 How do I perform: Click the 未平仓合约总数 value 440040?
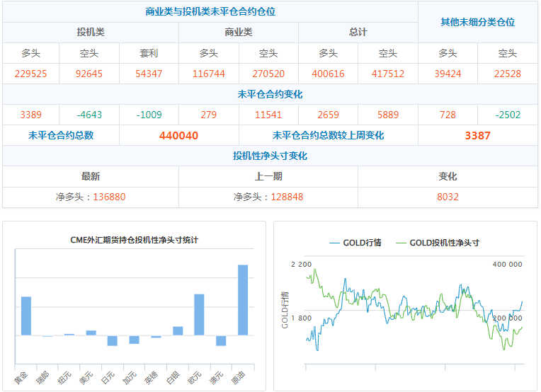(x=178, y=135)
